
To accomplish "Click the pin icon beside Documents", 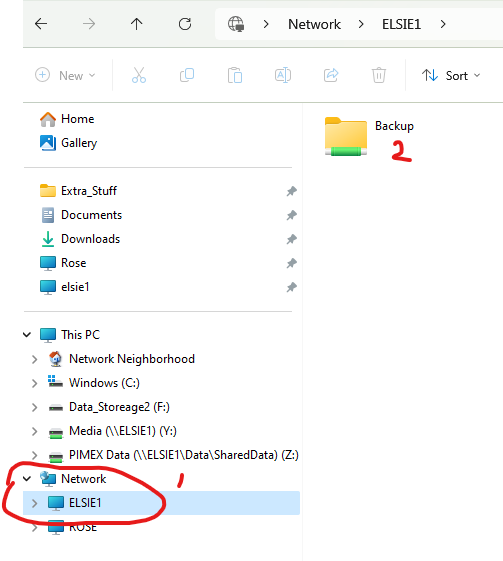I will (x=292, y=215).
